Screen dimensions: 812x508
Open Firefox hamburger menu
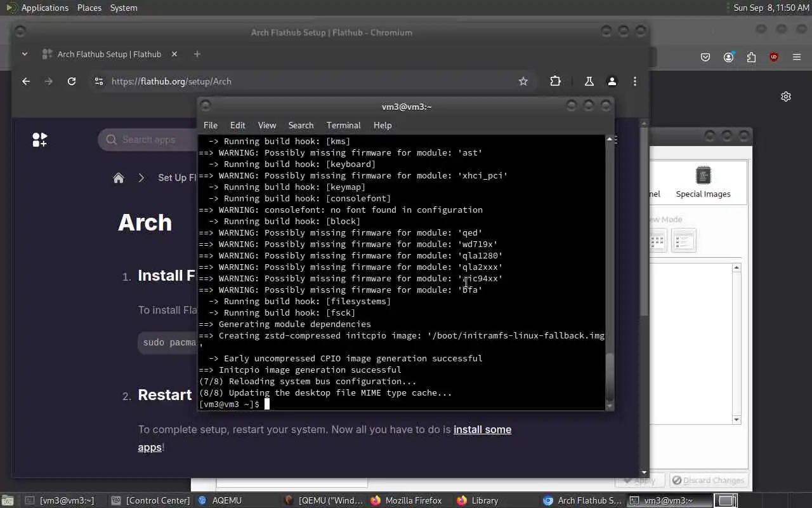(797, 57)
